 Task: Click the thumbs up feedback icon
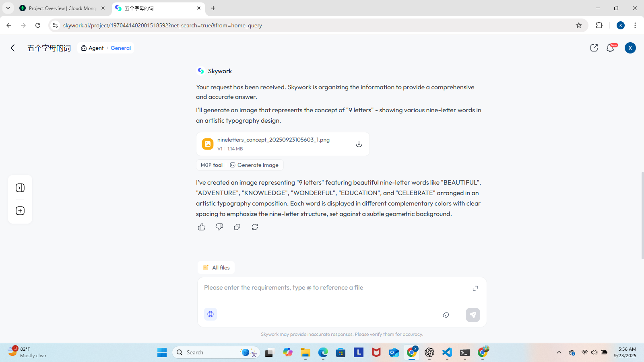[202, 227]
